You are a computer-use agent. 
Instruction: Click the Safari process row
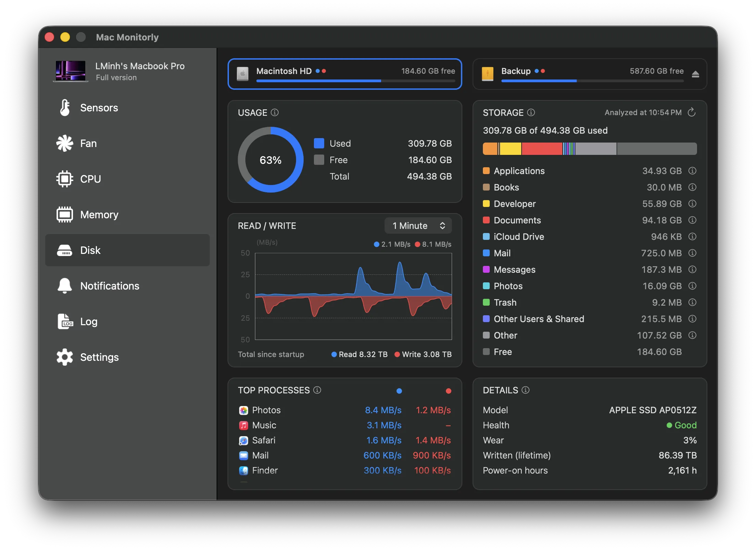click(345, 440)
